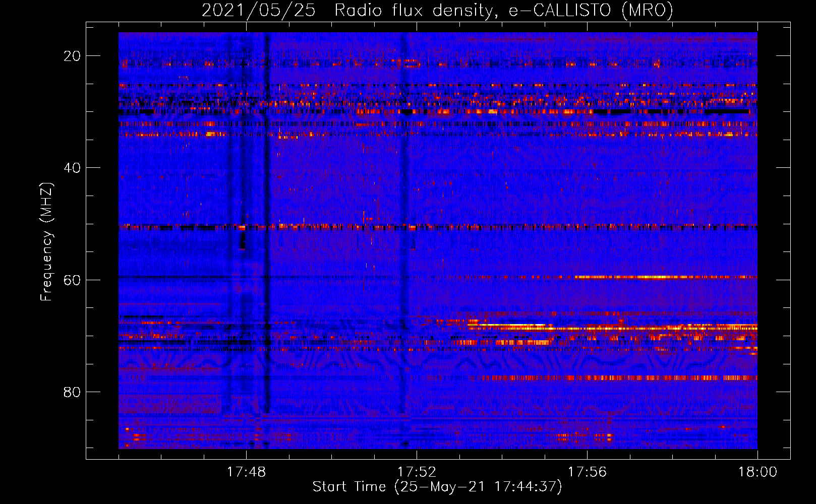Click the 18:00 time tick label
The image size is (816, 504).
757,472
